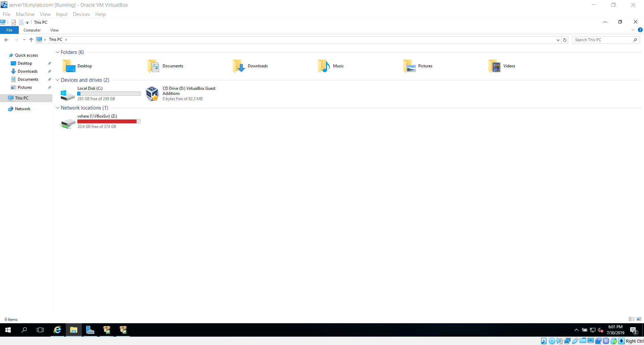The image size is (644, 345).
Task: Open Windows Explorer help question mark icon
Action: 640,30
